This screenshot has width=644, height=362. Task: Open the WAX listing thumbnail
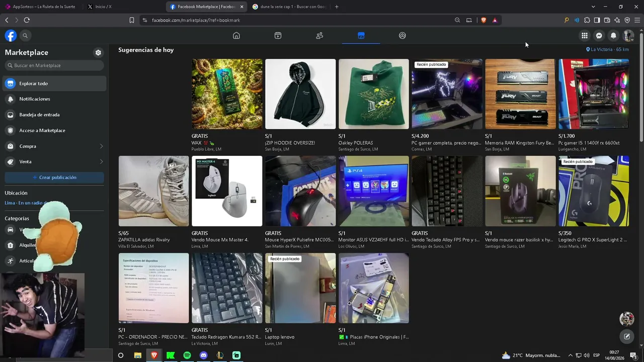pyautogui.click(x=227, y=94)
